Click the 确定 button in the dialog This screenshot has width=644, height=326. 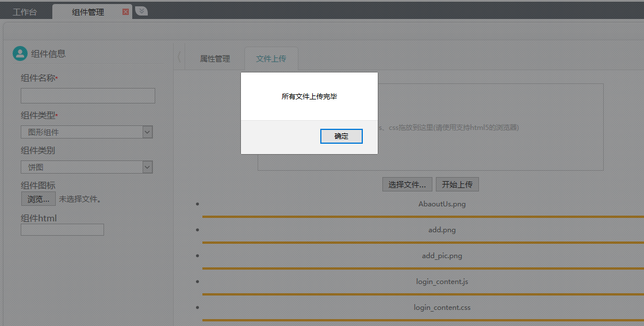342,136
